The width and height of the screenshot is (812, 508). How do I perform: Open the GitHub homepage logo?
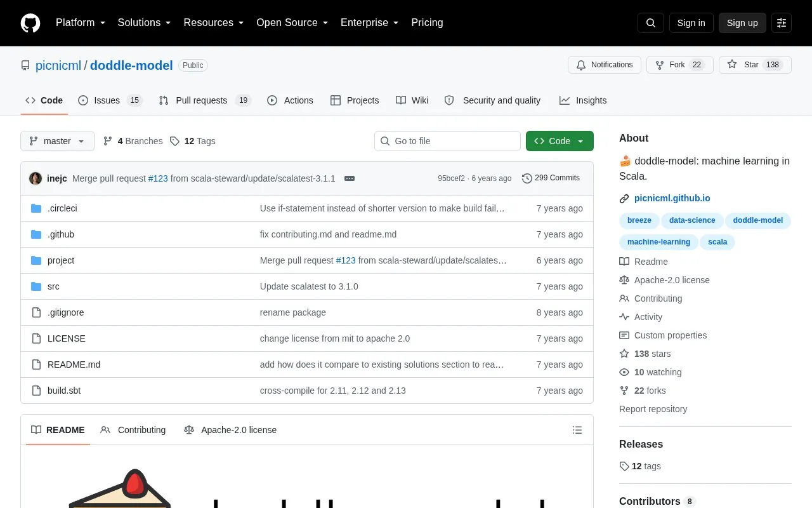click(30, 23)
